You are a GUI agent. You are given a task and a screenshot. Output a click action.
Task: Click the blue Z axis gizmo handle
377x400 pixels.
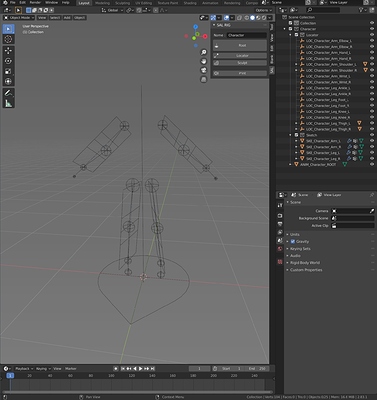(196, 27)
